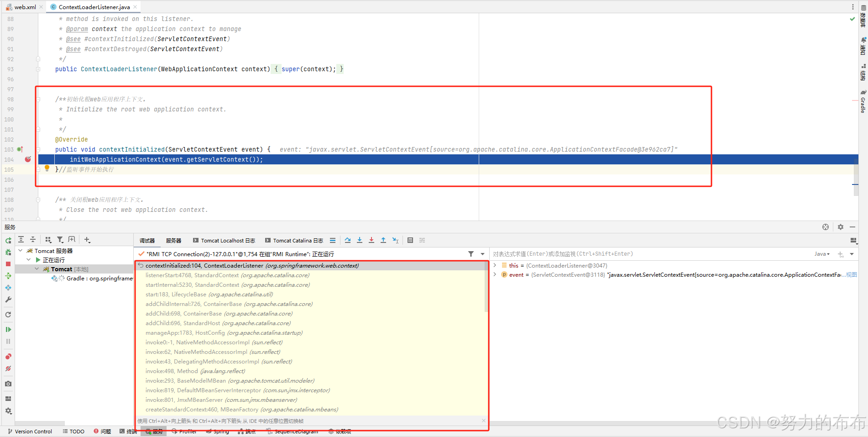Switch to the 调试器 debugger tab
Screen dimensions: 868x437
click(147, 241)
